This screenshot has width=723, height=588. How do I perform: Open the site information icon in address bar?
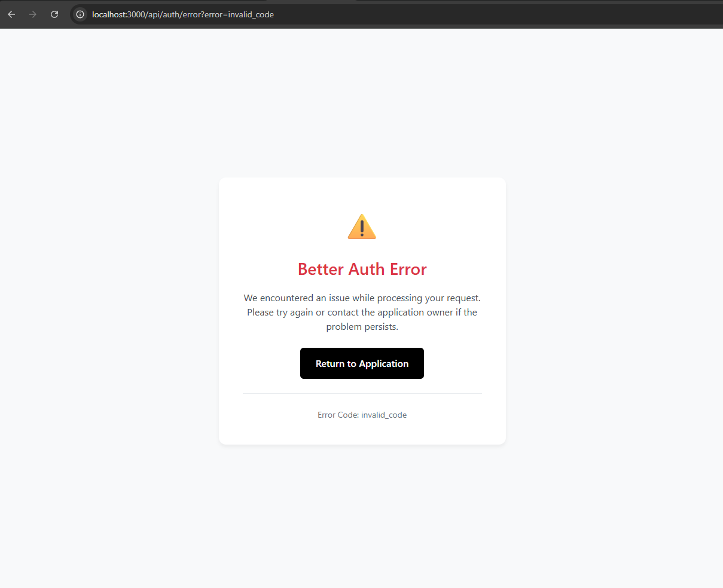(80, 14)
